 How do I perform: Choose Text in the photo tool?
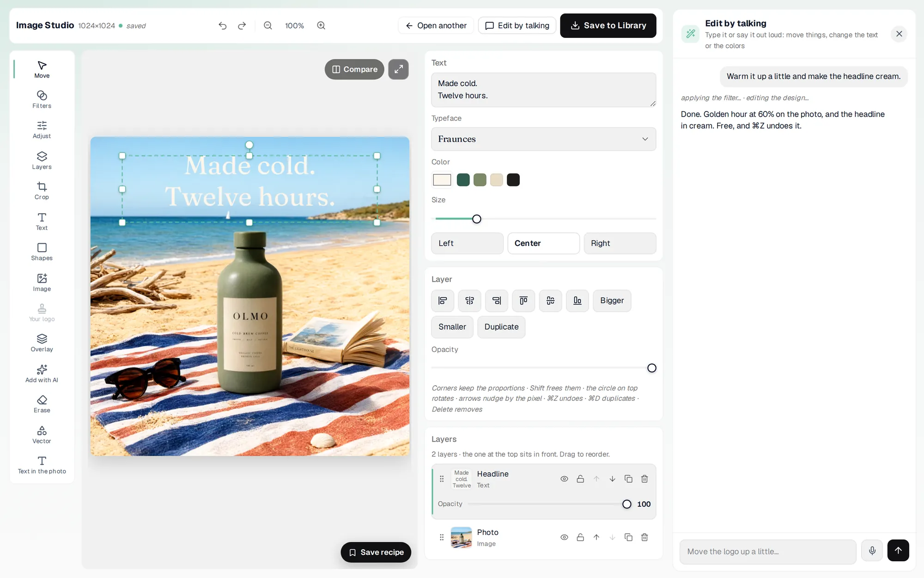point(42,465)
